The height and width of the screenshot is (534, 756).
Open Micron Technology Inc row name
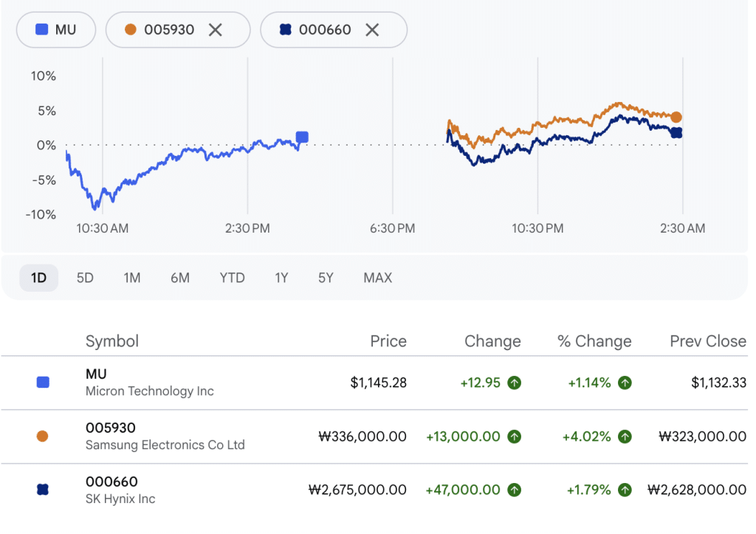149,391
